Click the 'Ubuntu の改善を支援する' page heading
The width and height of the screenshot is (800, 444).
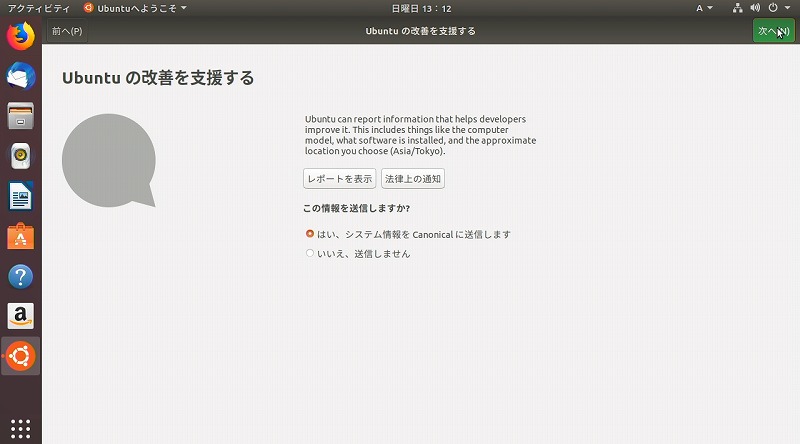coord(158,78)
